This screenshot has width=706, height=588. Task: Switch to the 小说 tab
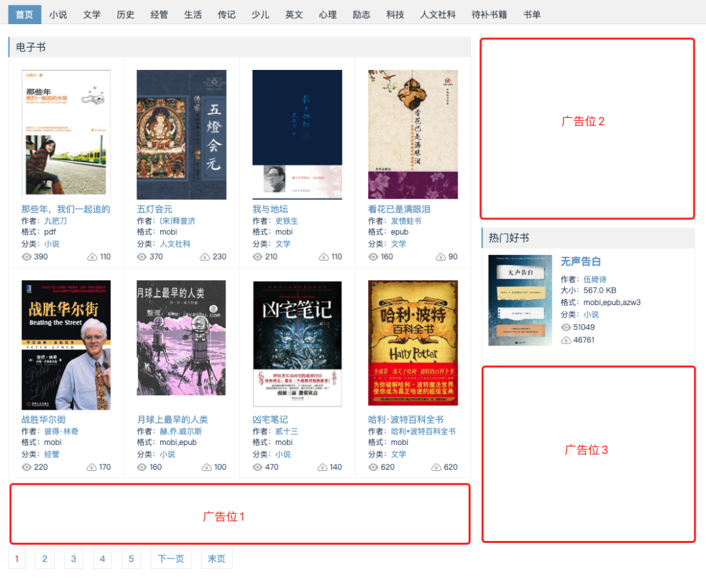point(59,14)
